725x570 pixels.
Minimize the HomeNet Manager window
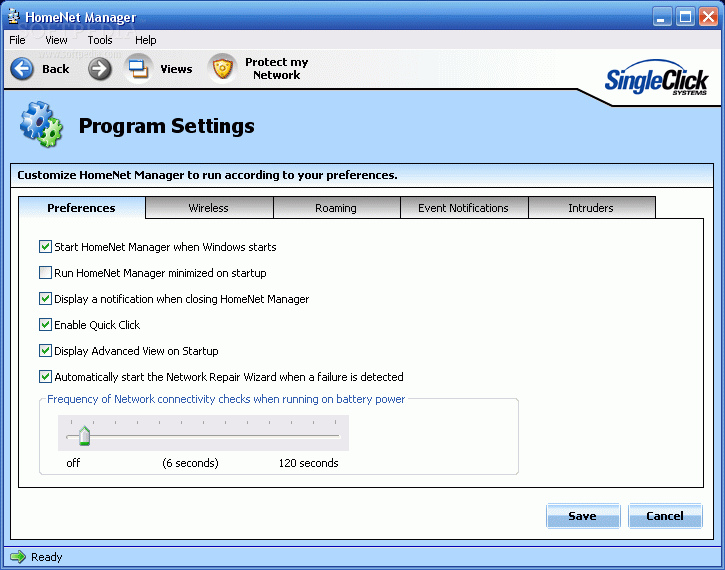pos(662,18)
